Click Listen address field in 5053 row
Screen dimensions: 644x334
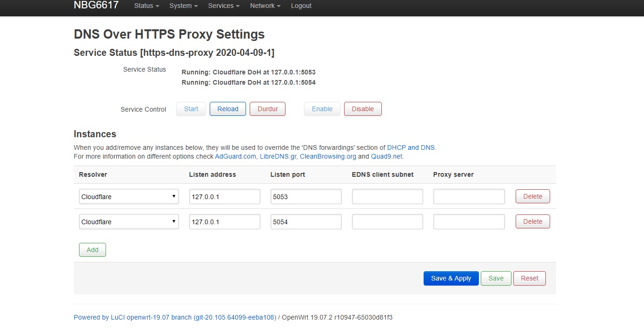coord(225,196)
